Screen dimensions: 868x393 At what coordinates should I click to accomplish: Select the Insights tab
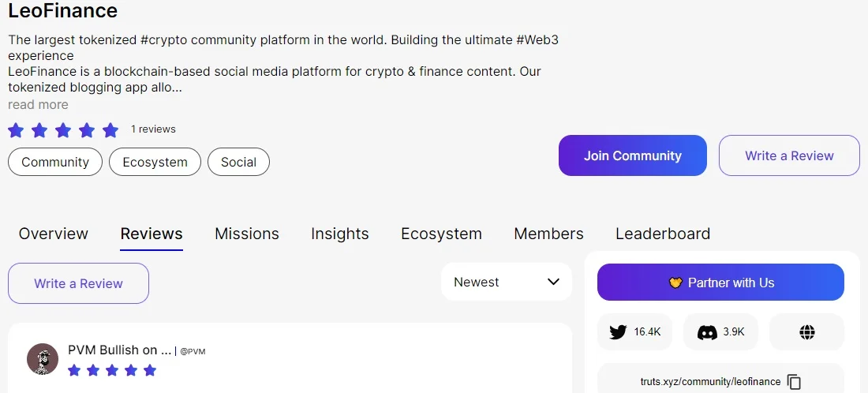340,234
